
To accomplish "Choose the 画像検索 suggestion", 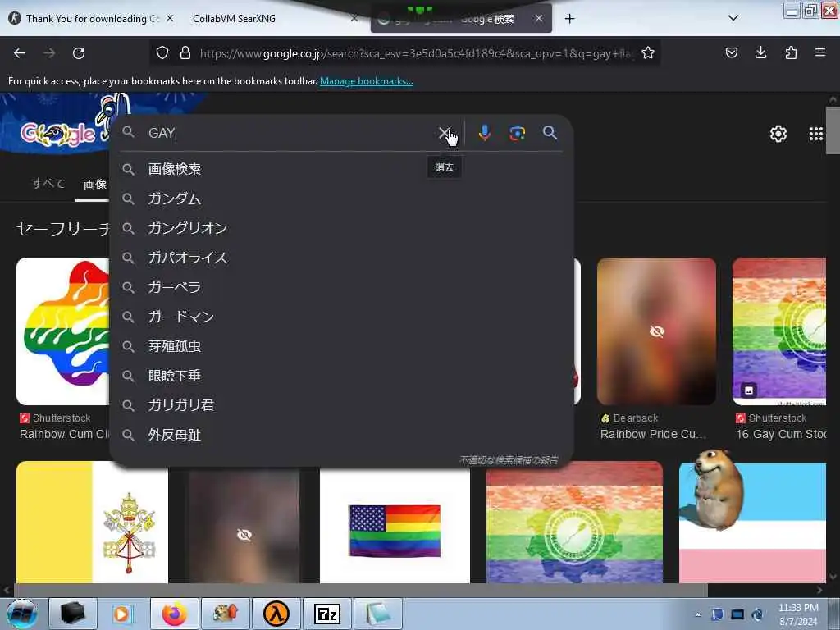I will coord(341,169).
